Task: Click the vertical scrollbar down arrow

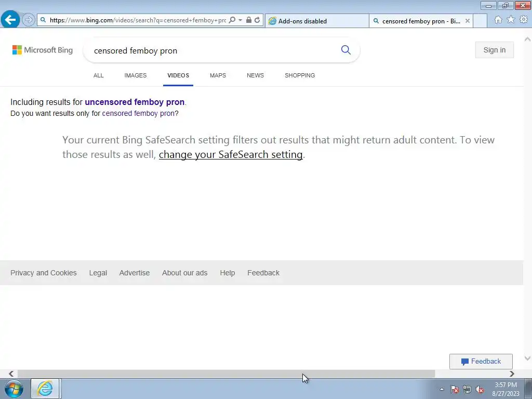Action: (528, 358)
